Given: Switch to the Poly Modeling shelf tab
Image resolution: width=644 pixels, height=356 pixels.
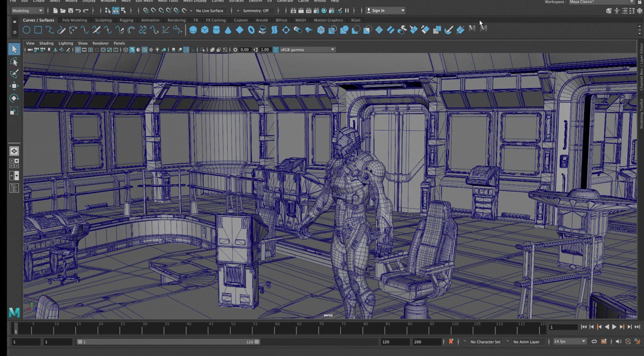Looking at the screenshot, I should (x=74, y=20).
